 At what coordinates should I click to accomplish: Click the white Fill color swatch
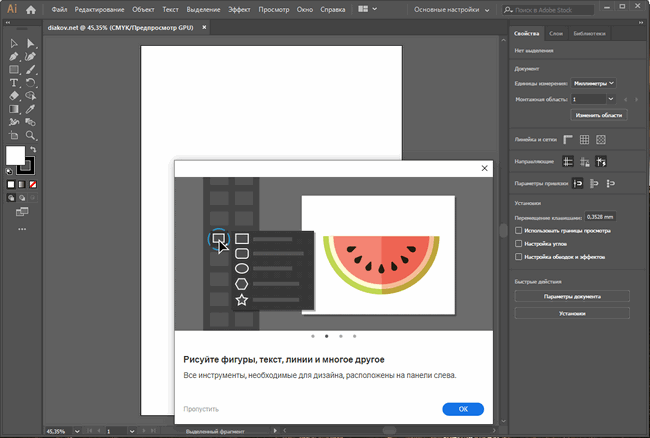[x=15, y=155]
